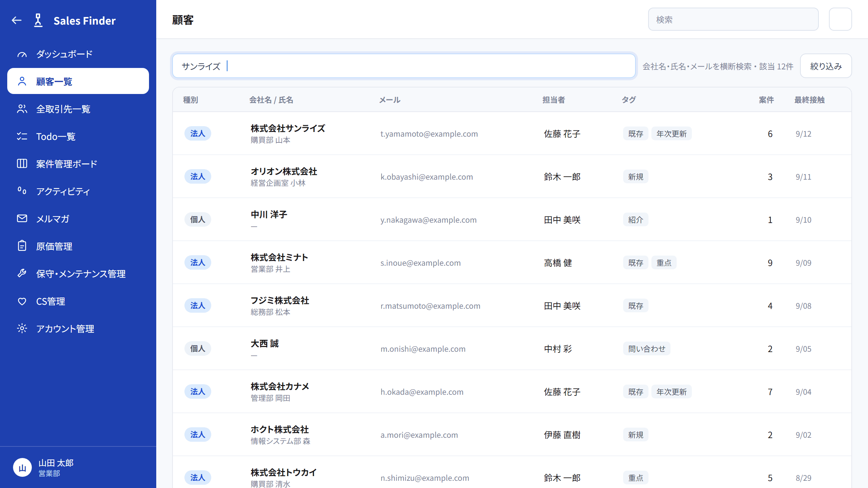The image size is (868, 488).
Task: Click email k.obayashi@example.com
Action: coord(427,177)
